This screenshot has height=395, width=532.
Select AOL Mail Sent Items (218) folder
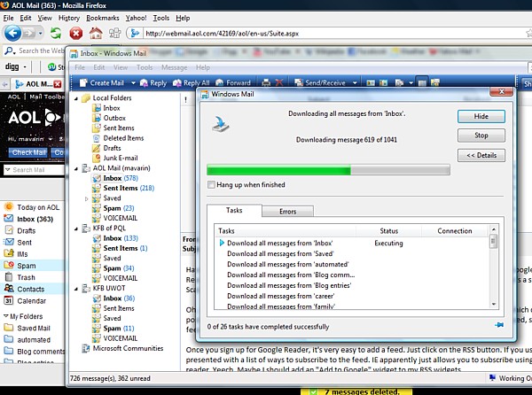click(x=123, y=188)
